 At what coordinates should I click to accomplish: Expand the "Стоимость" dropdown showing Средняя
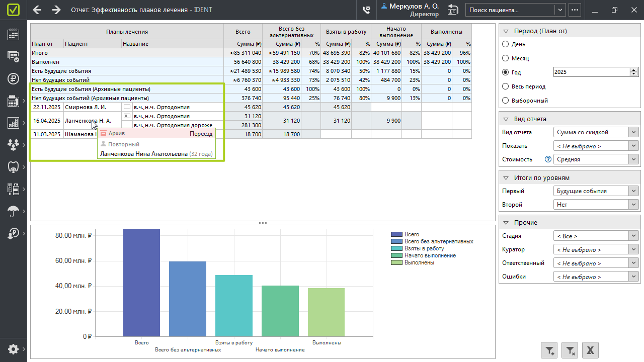click(x=596, y=159)
